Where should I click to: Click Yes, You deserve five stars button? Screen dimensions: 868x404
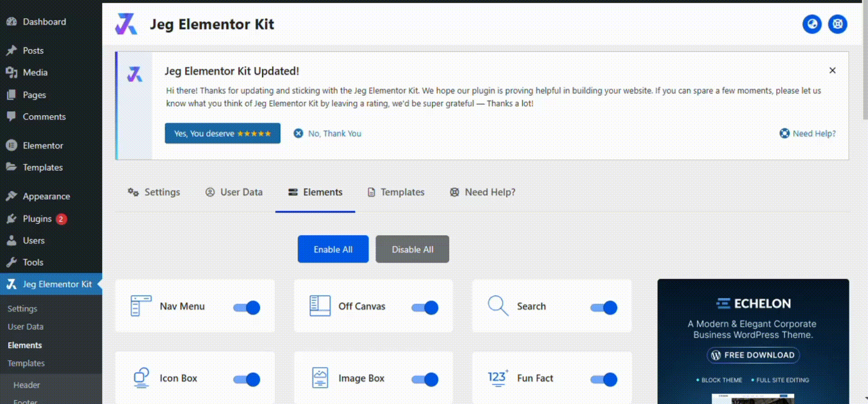point(222,133)
